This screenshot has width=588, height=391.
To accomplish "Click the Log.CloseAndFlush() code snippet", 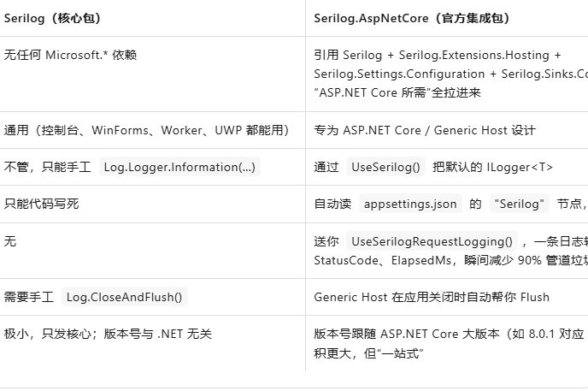I will (x=126, y=297).
